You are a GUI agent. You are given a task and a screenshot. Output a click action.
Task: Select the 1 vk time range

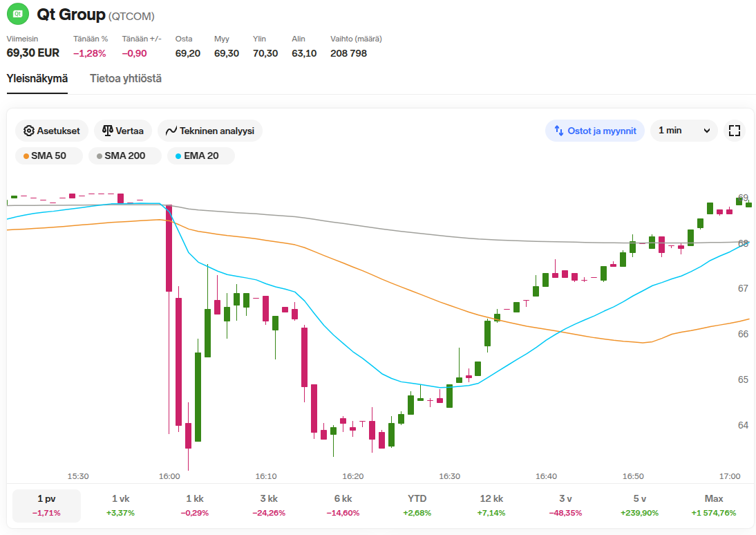pos(120,505)
